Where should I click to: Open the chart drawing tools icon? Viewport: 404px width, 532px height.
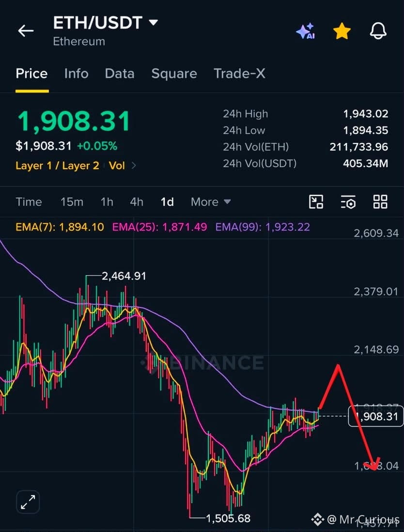tap(316, 202)
